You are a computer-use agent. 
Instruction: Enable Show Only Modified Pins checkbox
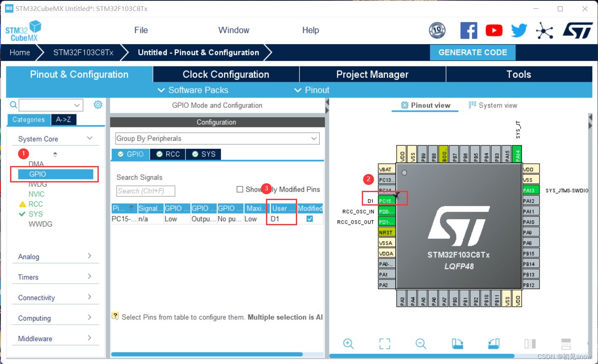tap(240, 190)
